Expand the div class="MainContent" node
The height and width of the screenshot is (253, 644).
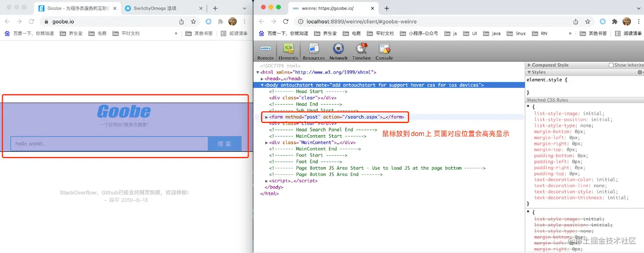267,142
